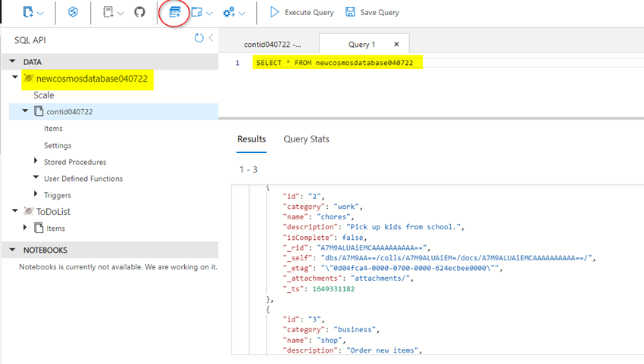The height and width of the screenshot is (364, 644).
Task: Select ToDoList database in tree
Action: pos(53,212)
